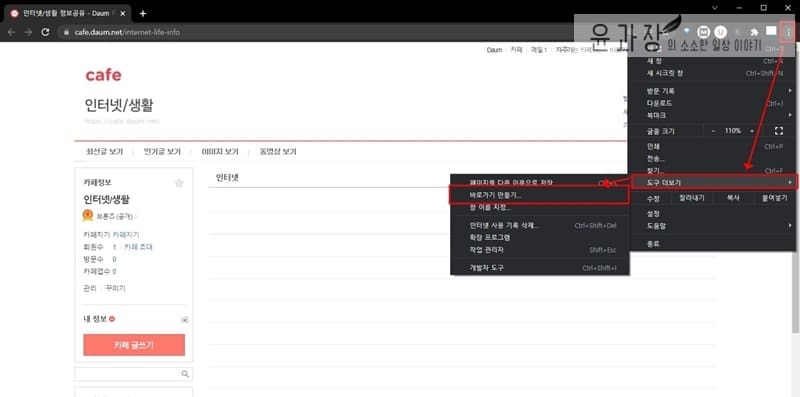
Task: Open 작업 관리자 from the submenu
Action: point(540,250)
